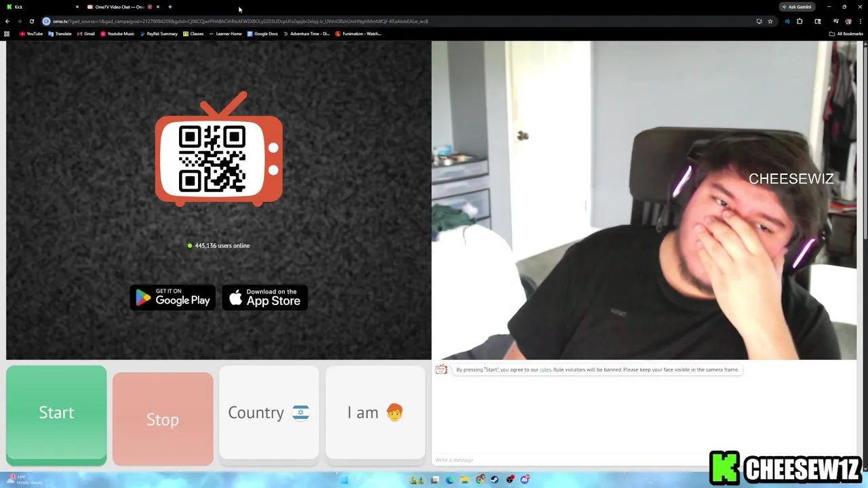Open the 'rules' link in chat notice
Screen dimensions: 868x488
(x=545, y=369)
